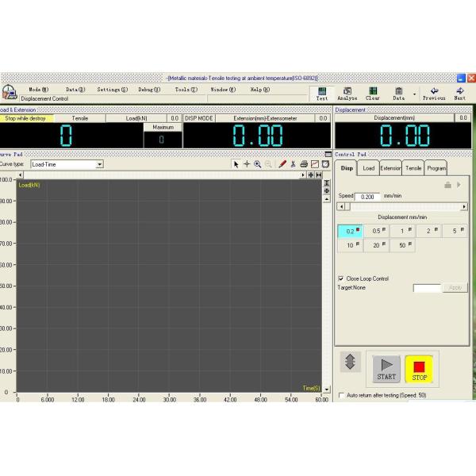The width and height of the screenshot is (476, 476).
Task: Open the Settings menu
Action: 112,90
